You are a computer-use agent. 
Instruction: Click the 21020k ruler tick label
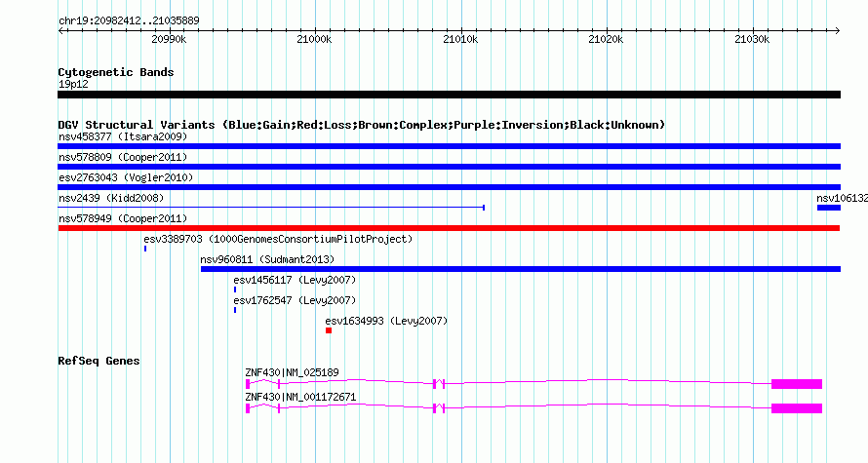coord(607,40)
